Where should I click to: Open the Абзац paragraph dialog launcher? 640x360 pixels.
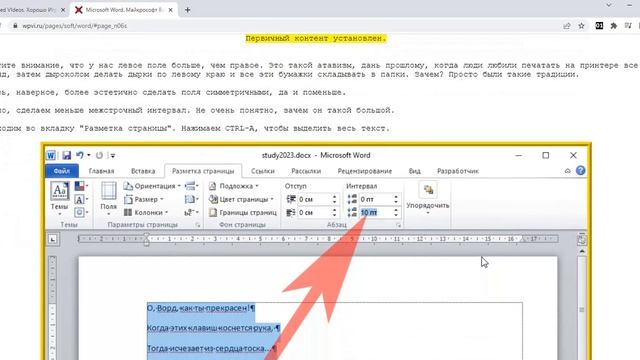(x=398, y=225)
